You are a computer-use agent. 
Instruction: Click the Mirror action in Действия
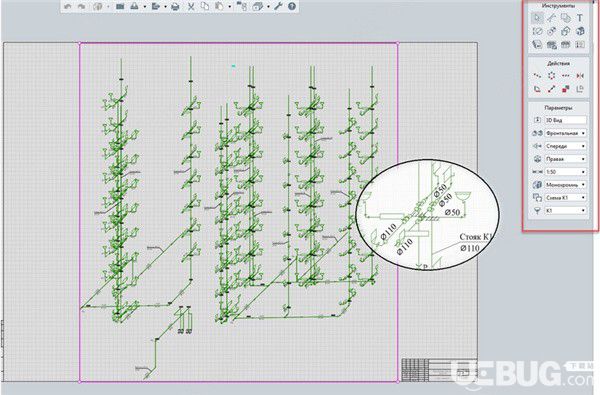(x=580, y=75)
